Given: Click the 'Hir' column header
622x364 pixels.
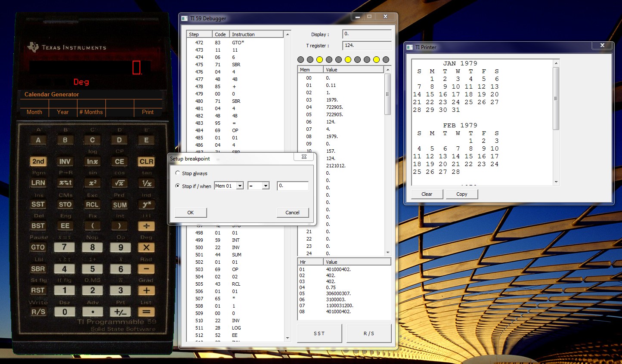Looking at the screenshot, I should tap(310, 262).
